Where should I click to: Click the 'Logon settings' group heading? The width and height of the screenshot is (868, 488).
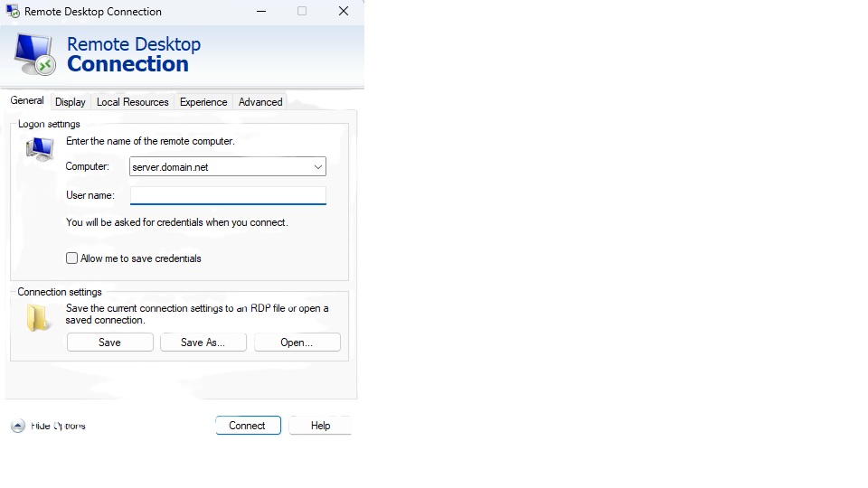point(49,124)
